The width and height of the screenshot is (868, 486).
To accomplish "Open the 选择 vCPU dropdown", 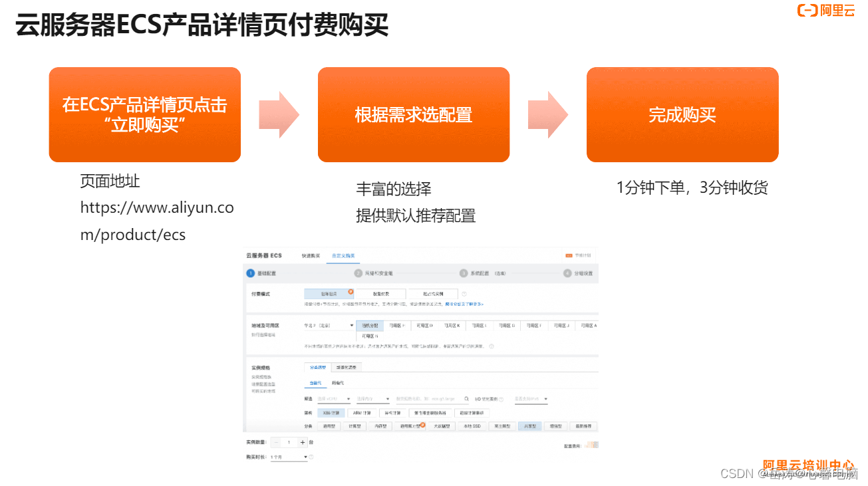I will (x=334, y=399).
